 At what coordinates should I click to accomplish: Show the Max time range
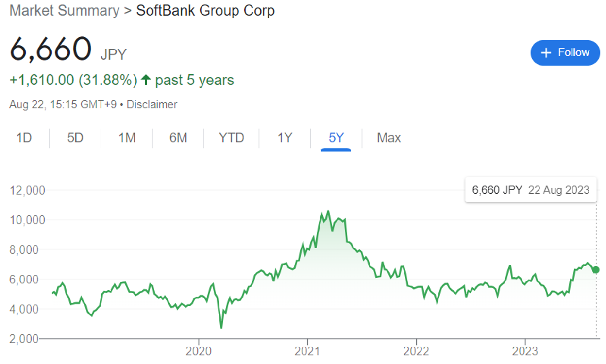pos(388,138)
